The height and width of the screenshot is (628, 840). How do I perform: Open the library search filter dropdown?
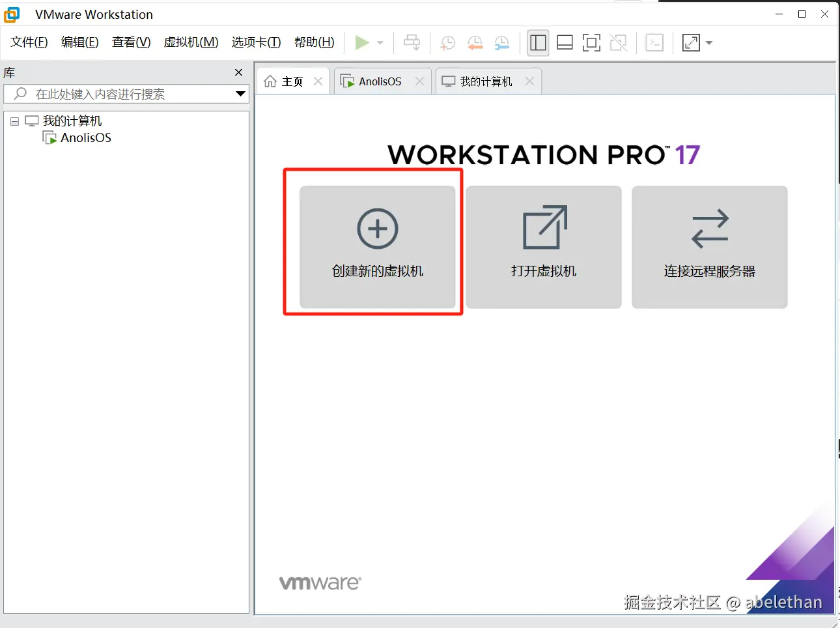(x=240, y=94)
